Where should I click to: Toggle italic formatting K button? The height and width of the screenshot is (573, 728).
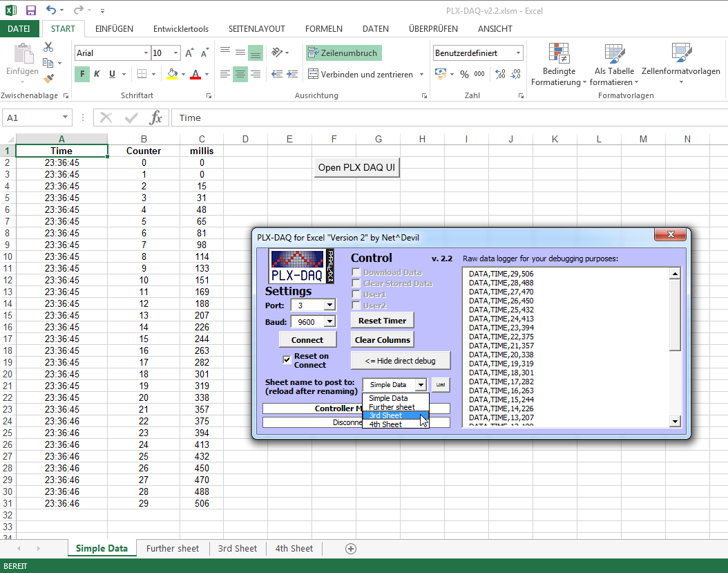pos(97,74)
